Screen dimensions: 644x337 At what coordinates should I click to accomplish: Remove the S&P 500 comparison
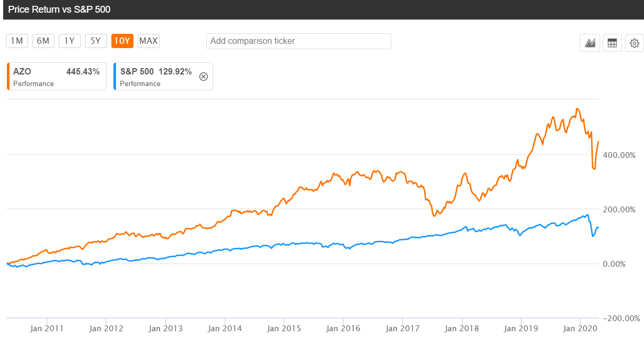point(204,77)
